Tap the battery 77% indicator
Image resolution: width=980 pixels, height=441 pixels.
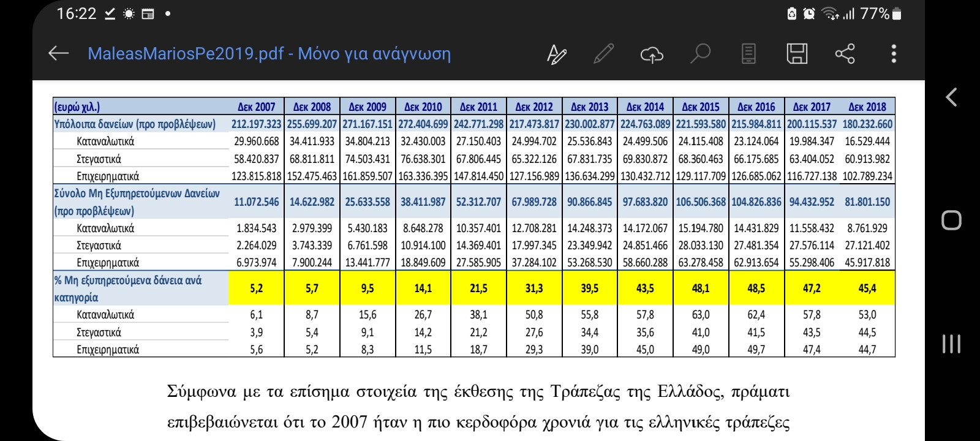pyautogui.click(x=881, y=13)
